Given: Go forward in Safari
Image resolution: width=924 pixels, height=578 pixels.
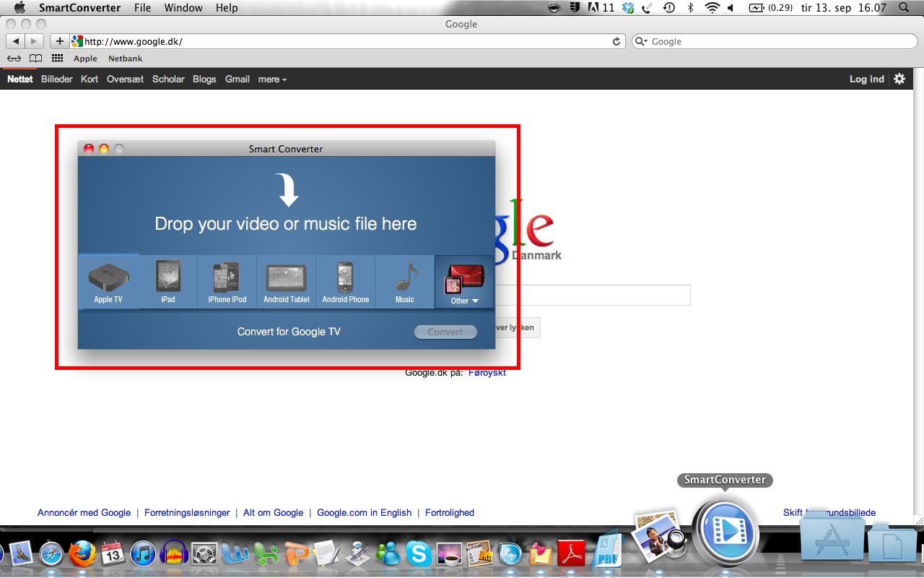Looking at the screenshot, I should tap(34, 41).
